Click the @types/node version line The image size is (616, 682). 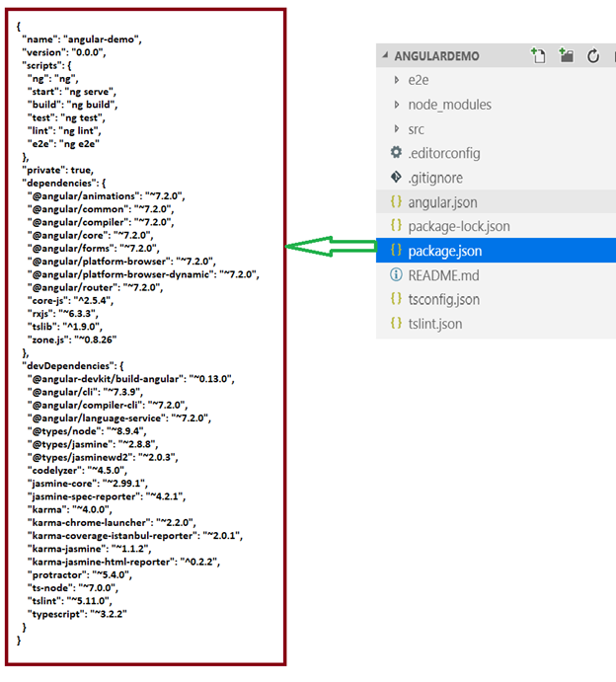coord(87,431)
